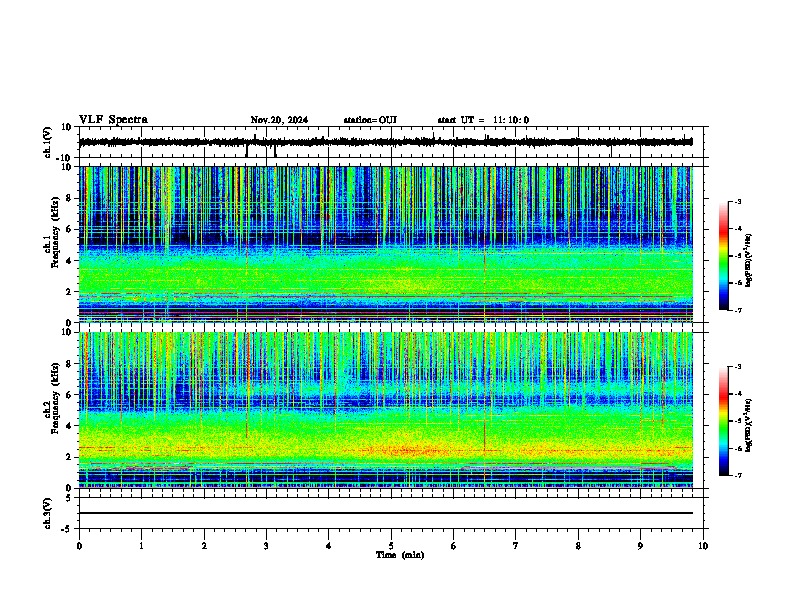Click the ch.2 colorbar log(PSD) label
792x612 pixels.
tap(748, 426)
